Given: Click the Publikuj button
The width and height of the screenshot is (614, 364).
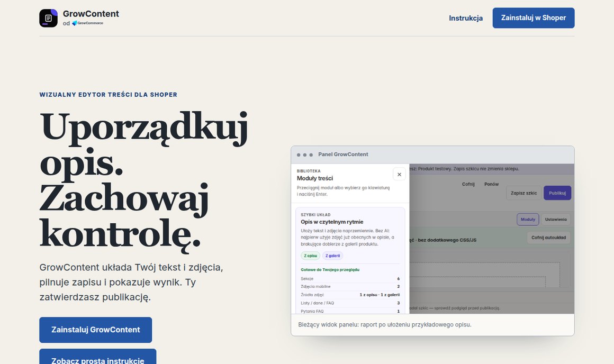Looking at the screenshot, I should [x=557, y=193].
